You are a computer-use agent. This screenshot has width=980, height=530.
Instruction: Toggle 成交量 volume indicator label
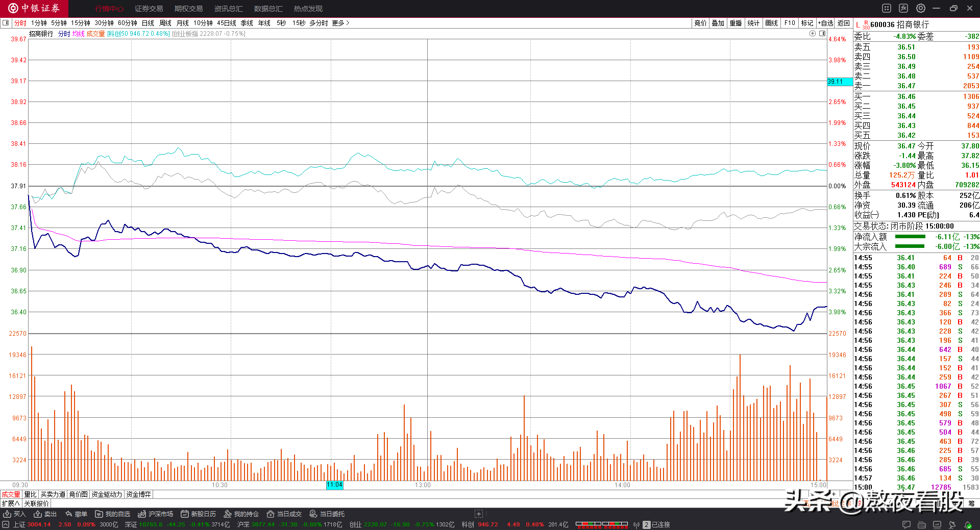pos(95,34)
